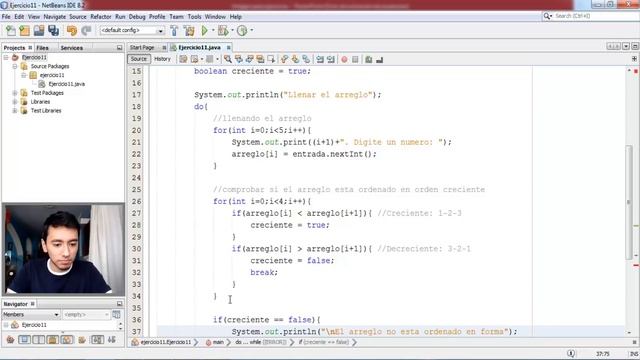Click the red Start Macro Recording icon
This screenshot has width=640, height=360.
(x=344, y=60)
